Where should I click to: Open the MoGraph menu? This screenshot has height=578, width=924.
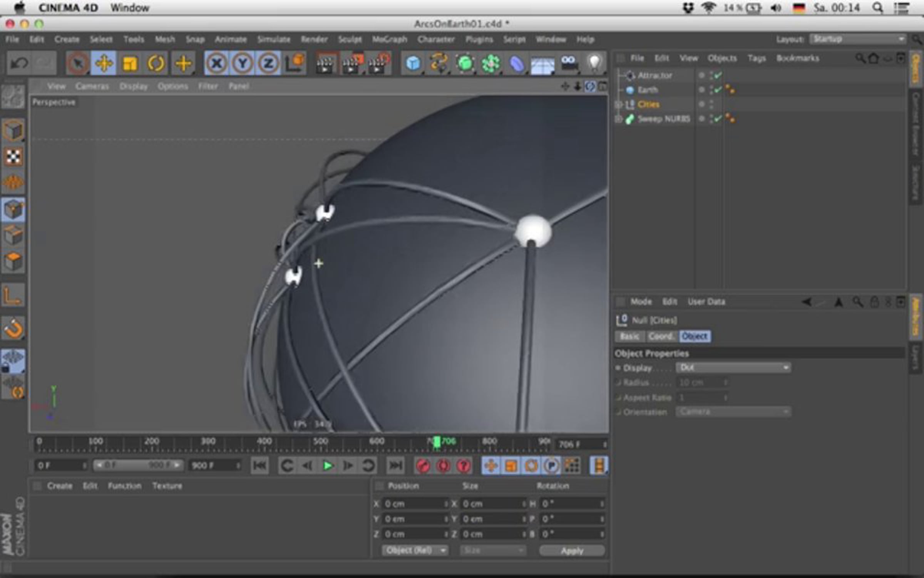click(389, 39)
